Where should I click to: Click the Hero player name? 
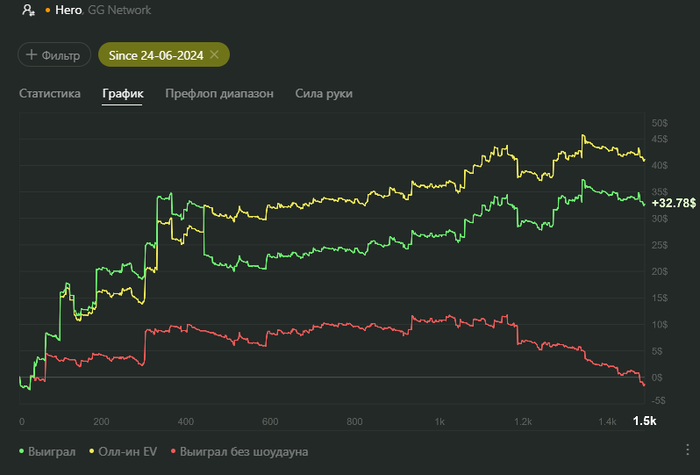point(69,9)
